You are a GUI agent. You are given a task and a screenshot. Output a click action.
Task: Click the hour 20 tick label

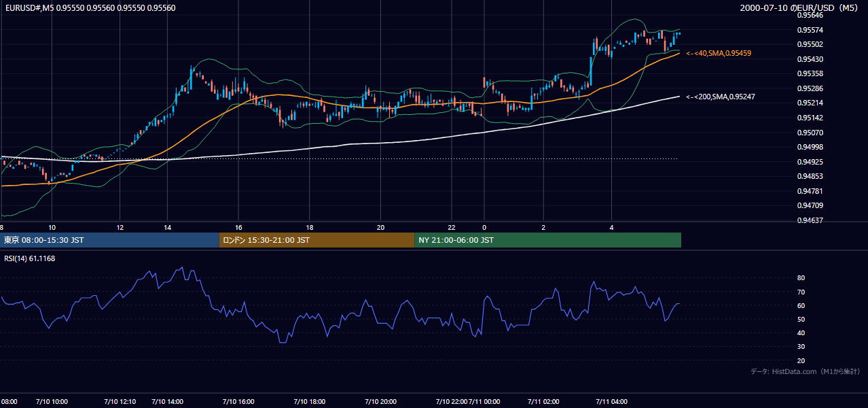pos(380,227)
